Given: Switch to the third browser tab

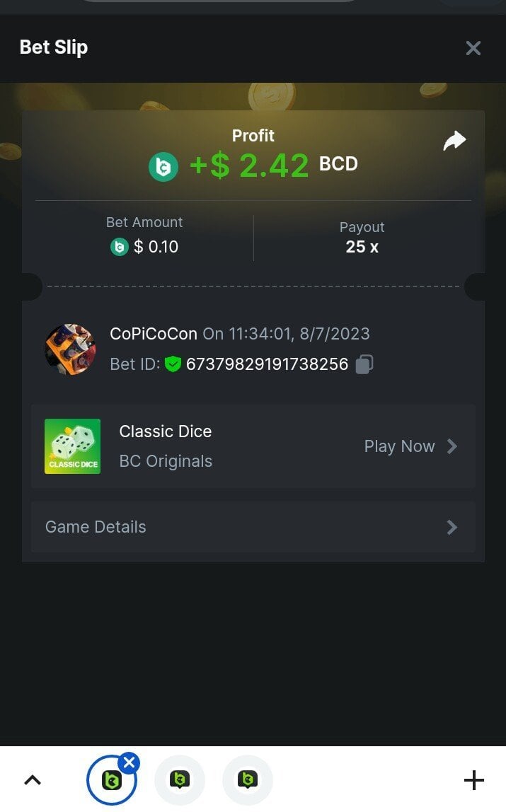Looking at the screenshot, I should click(248, 780).
